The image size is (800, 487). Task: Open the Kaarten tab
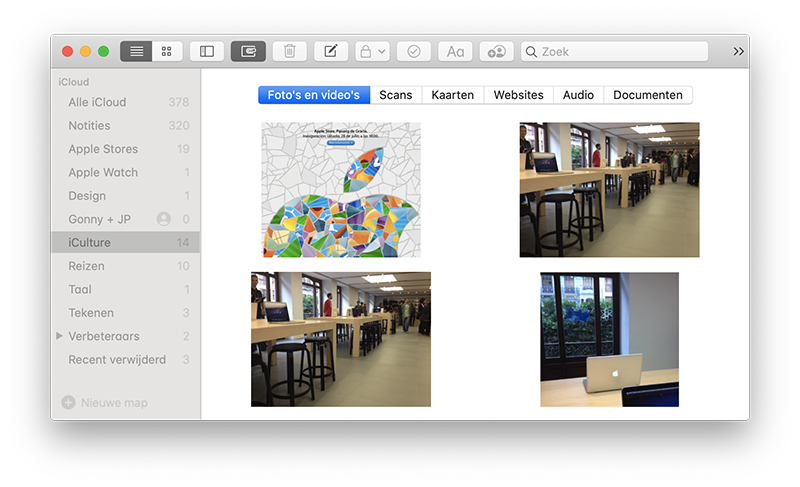[453, 95]
